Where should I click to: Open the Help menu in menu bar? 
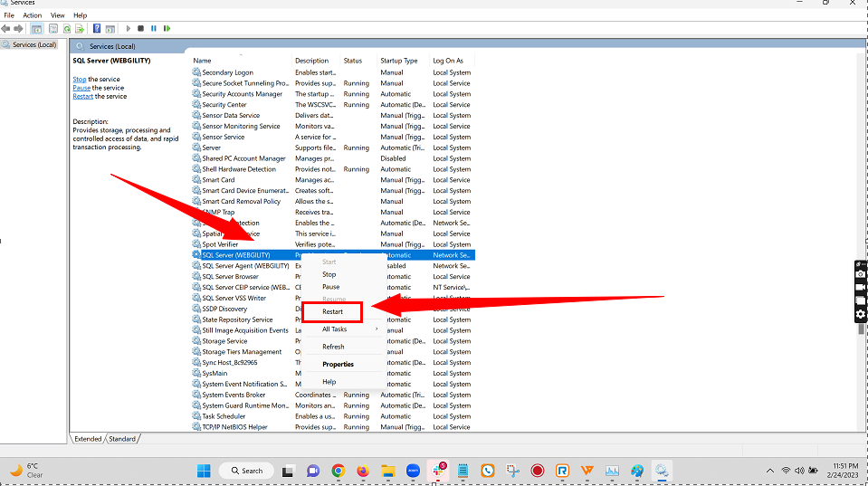(x=81, y=15)
